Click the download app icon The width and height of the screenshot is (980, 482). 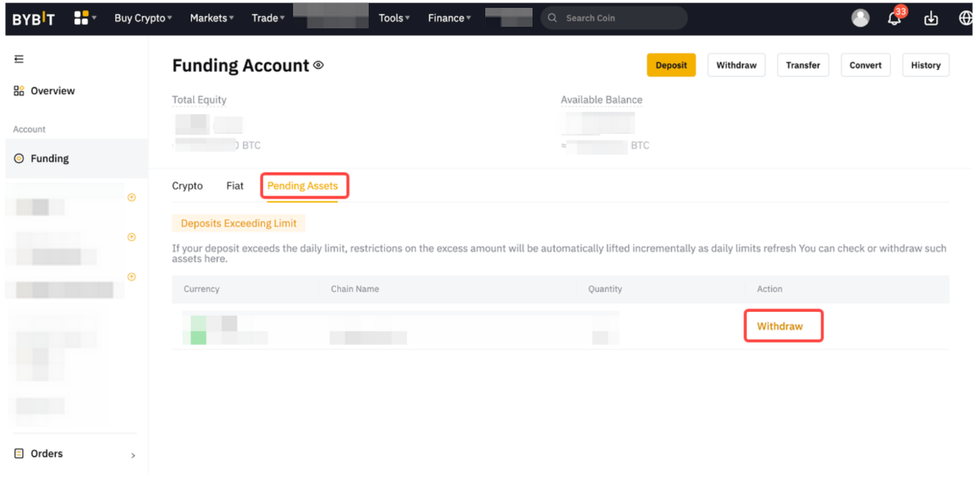pyautogui.click(x=931, y=18)
